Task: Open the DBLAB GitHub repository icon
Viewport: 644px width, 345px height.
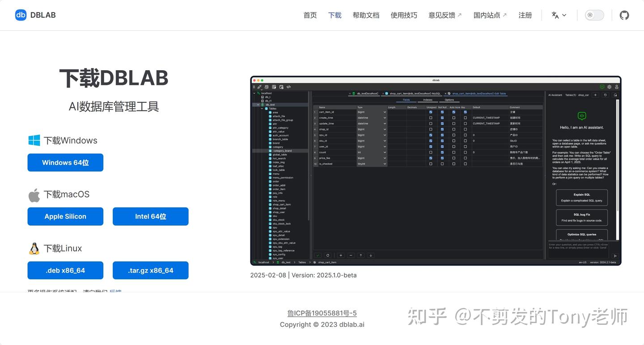Action: pyautogui.click(x=624, y=15)
